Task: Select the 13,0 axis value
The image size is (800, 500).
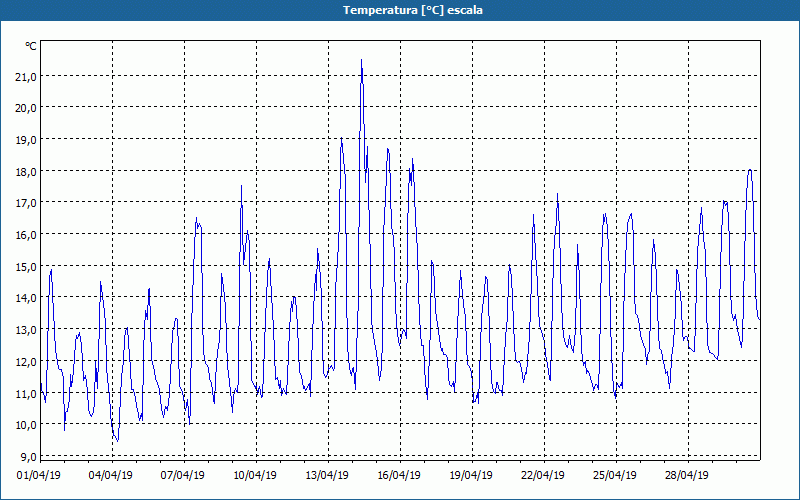Action: click(26, 330)
